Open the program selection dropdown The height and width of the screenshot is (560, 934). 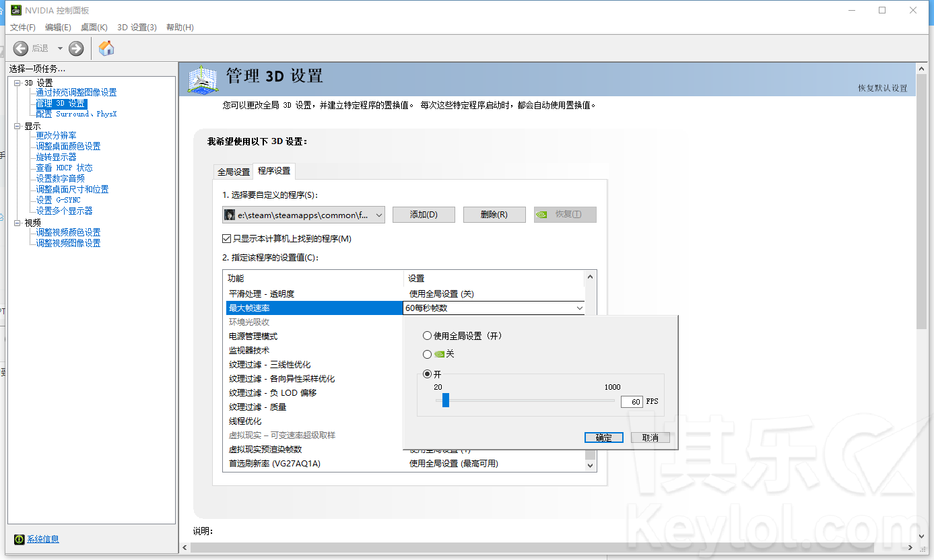tap(304, 215)
